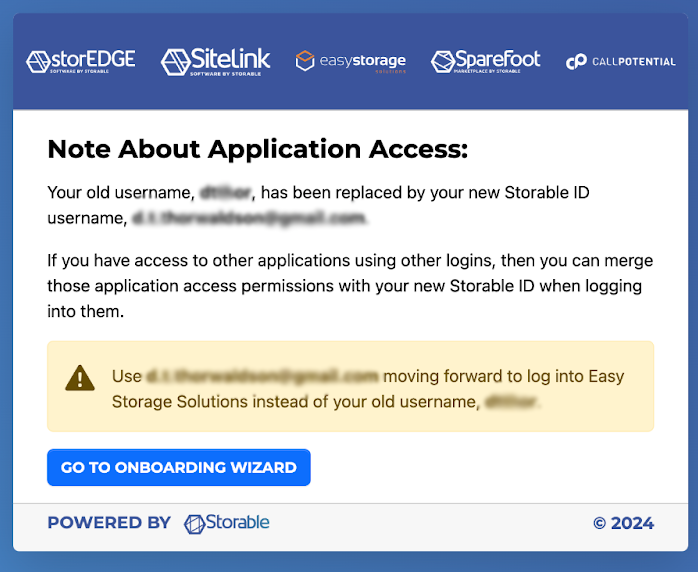Click the SiteLink logo
The image size is (698, 572).
[215, 61]
